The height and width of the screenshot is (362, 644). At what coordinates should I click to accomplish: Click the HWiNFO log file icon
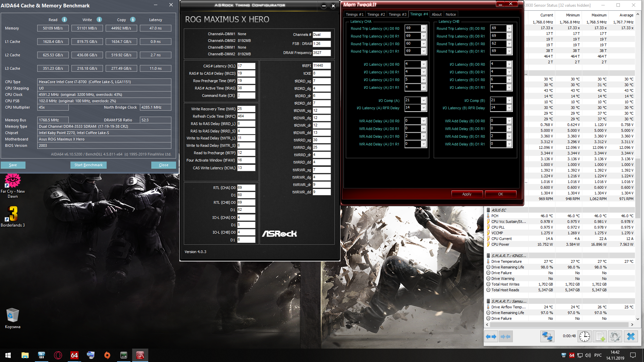[600, 336]
